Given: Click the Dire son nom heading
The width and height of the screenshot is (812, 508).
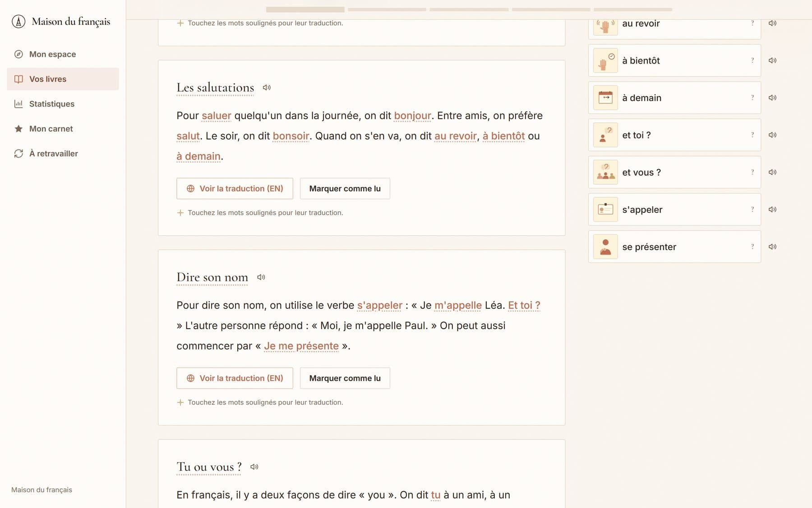Looking at the screenshot, I should click(x=212, y=277).
